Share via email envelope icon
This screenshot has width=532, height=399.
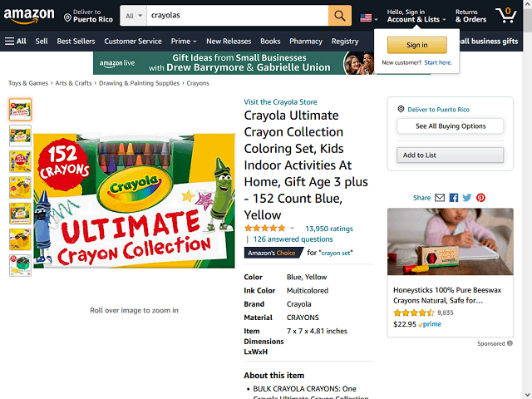click(440, 198)
